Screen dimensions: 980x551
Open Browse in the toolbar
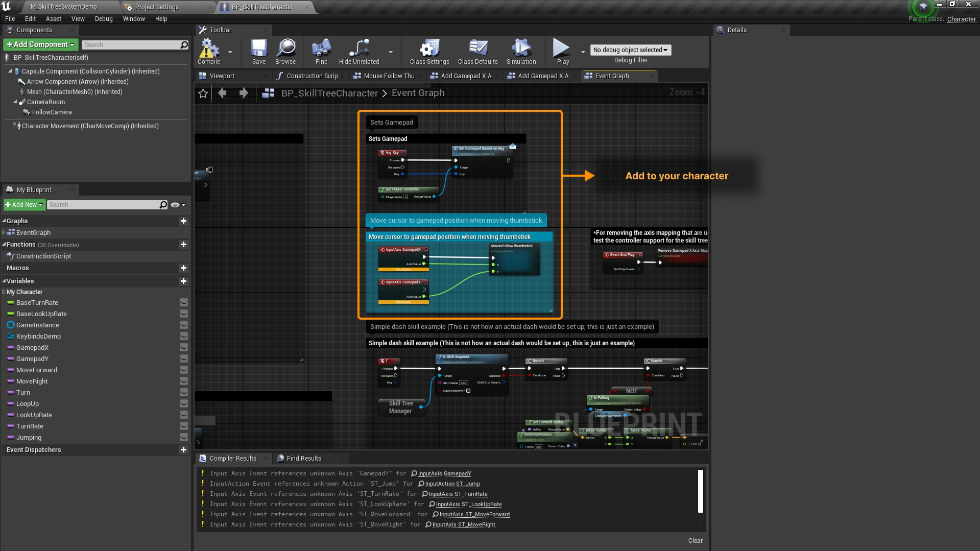(x=285, y=52)
